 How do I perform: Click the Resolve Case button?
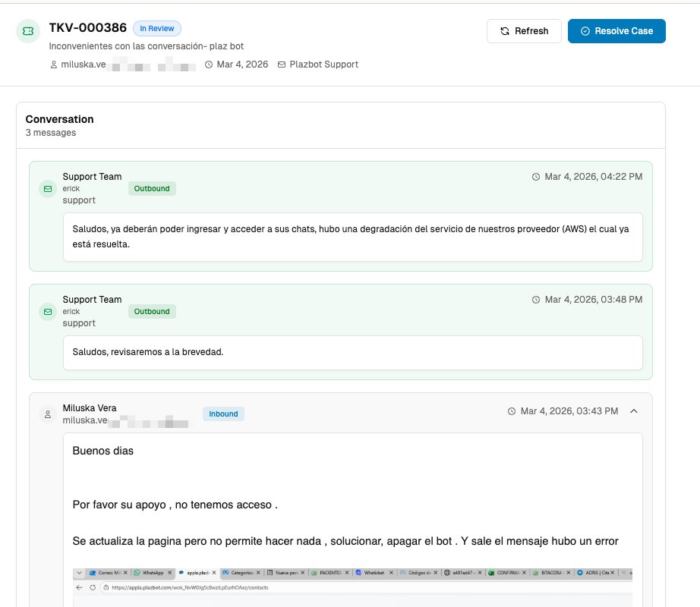pos(616,31)
